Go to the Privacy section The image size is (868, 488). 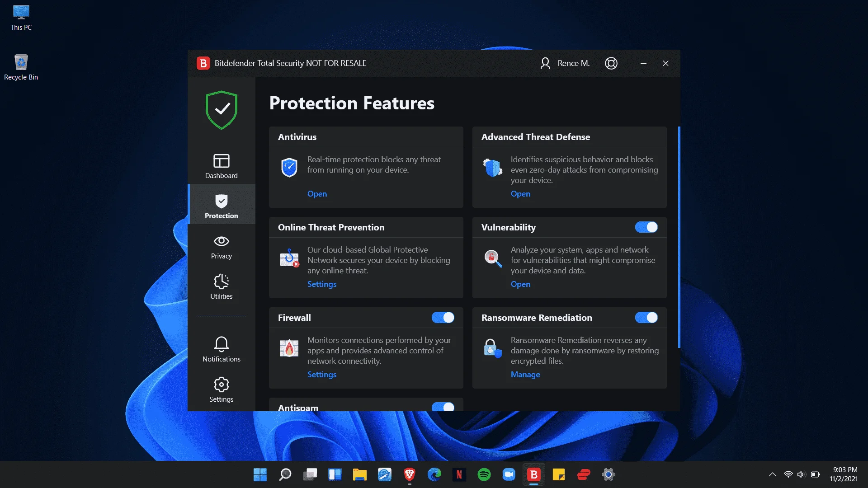point(222,246)
